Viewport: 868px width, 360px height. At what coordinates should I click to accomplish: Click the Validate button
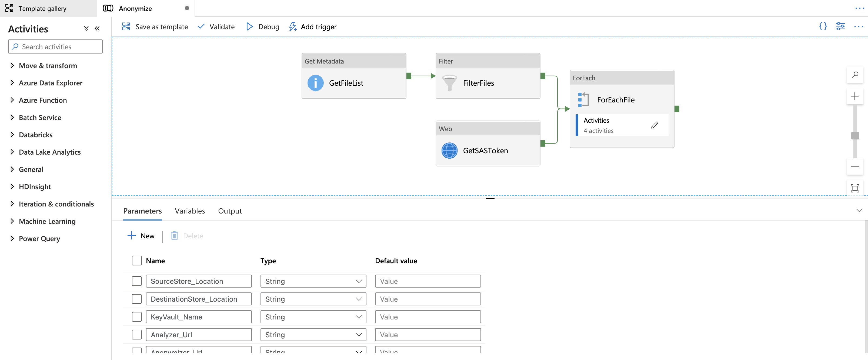pos(216,27)
